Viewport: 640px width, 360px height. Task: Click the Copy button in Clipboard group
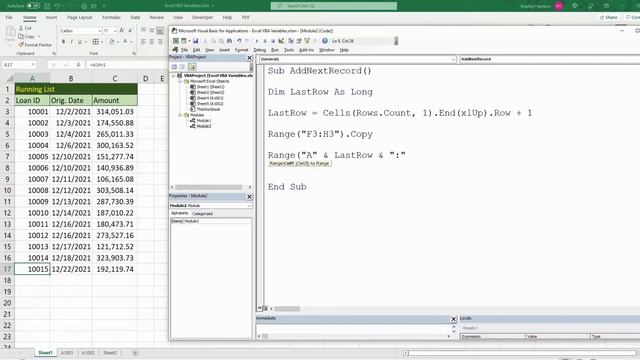(26, 36)
